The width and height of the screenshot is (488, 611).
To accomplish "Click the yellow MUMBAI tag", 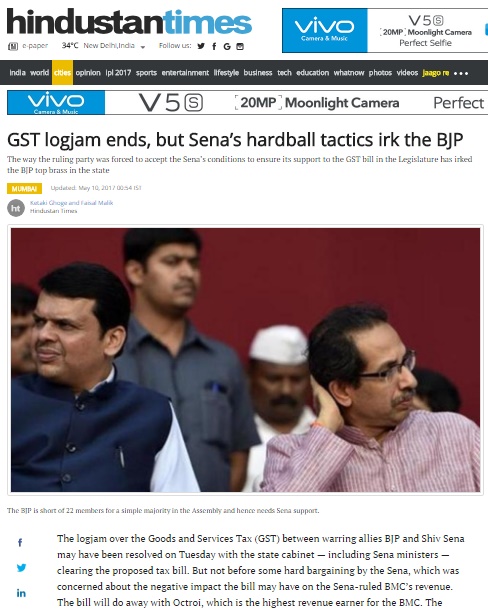I will click(24, 189).
